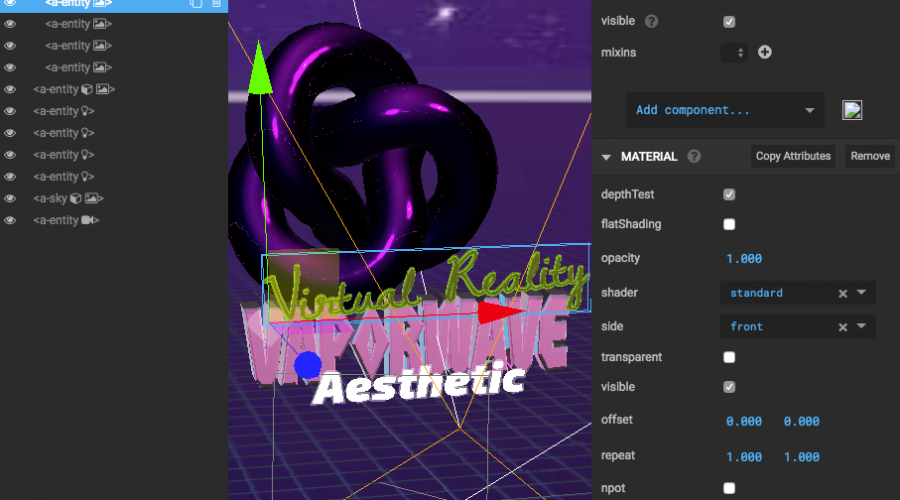Click the Copy Attributes button

click(x=793, y=156)
